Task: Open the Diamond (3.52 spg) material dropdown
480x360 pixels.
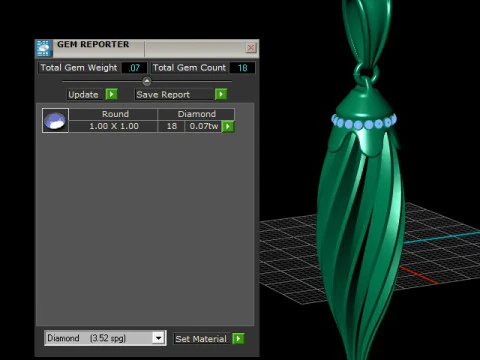Action: point(105,338)
